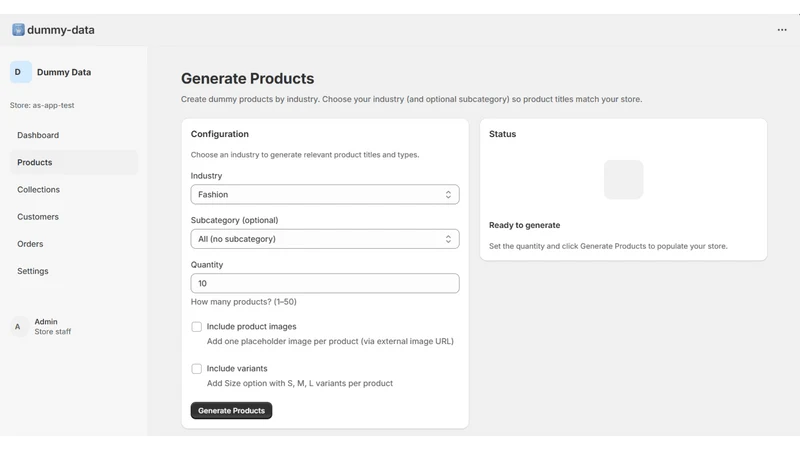Click the 'Dummy Data' sidebar title

coord(64,72)
